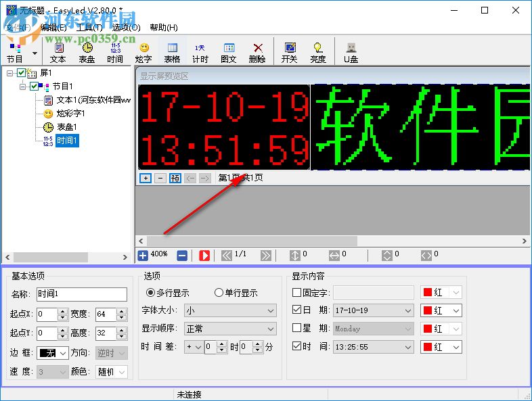
Task: Open the 时间 format dropdown 13:25:55
Action: click(374, 347)
